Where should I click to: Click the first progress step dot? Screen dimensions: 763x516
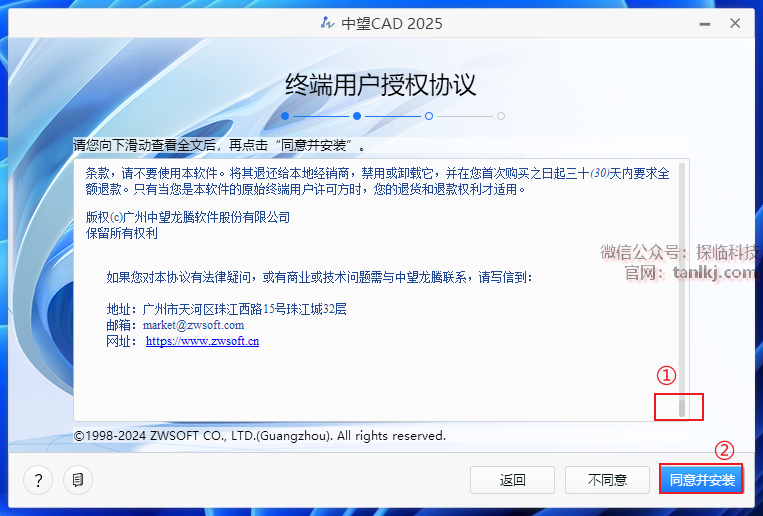point(285,116)
